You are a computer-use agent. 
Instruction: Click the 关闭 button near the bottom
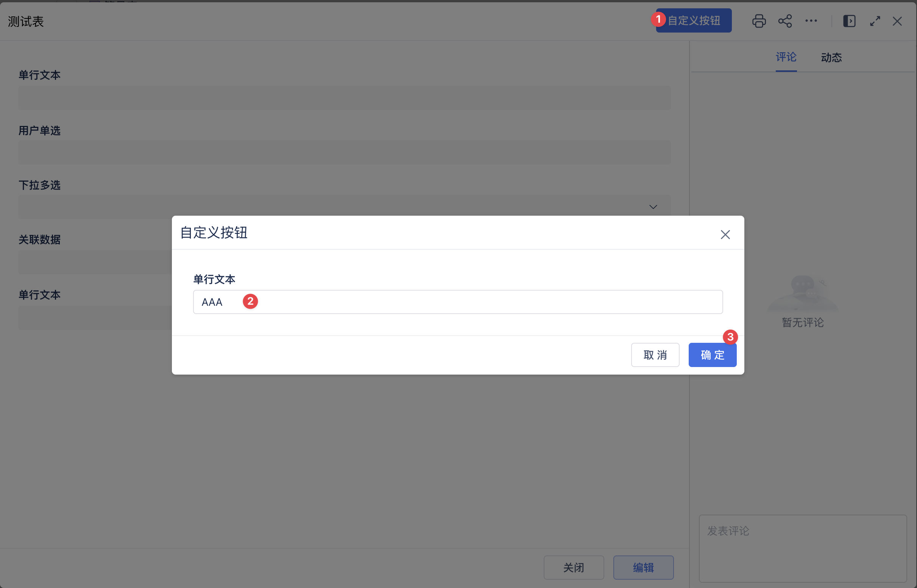pos(574,568)
